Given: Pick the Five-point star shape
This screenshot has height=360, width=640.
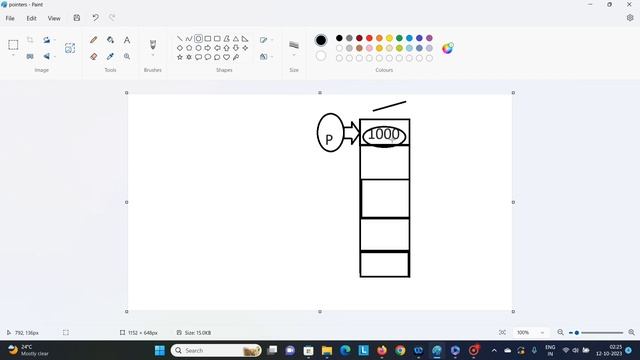Looking at the screenshot, I should point(180,57).
